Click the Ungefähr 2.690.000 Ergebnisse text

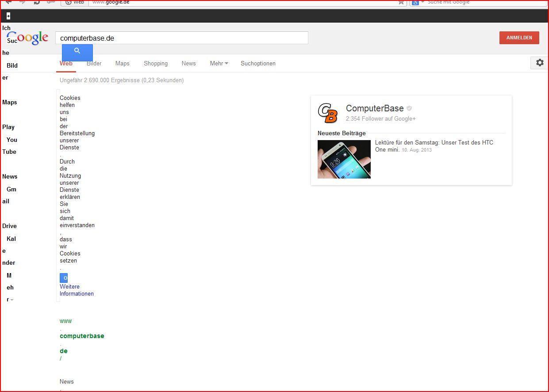122,80
